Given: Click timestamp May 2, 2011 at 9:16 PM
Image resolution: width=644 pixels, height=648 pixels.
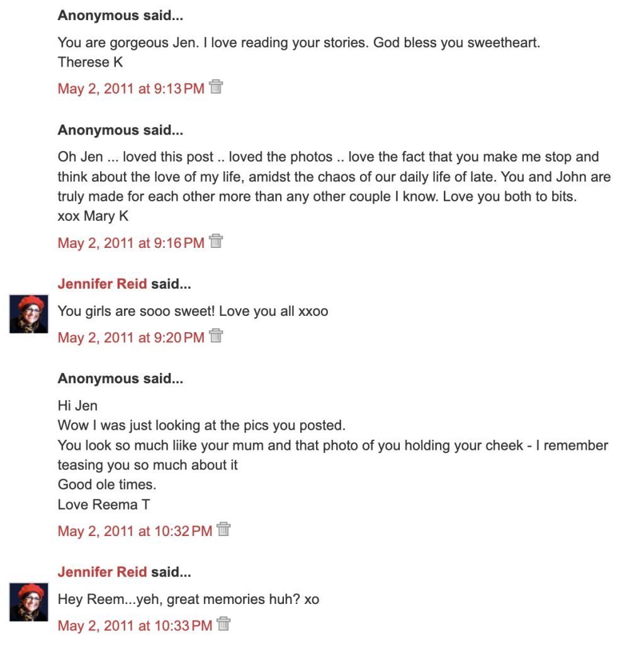Looking at the screenshot, I should (131, 243).
